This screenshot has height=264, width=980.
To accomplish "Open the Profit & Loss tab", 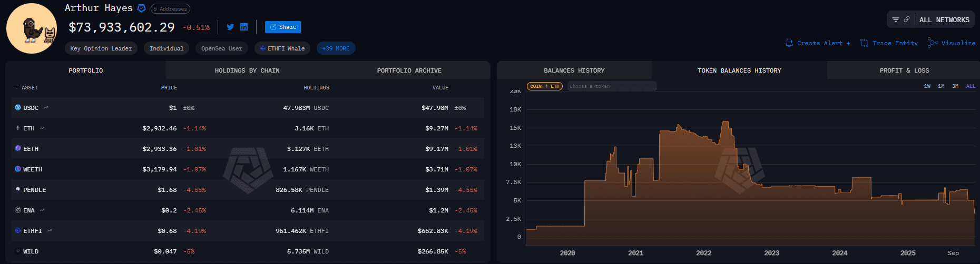I will (904, 70).
